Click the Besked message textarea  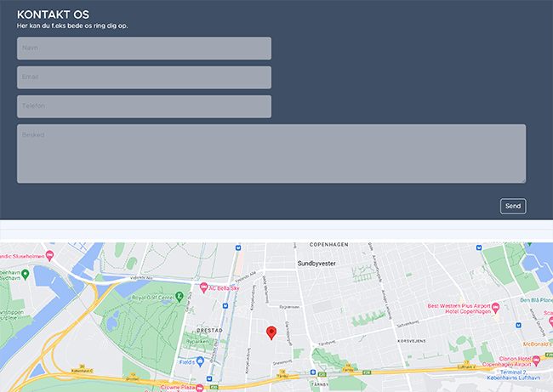pyautogui.click(x=271, y=153)
